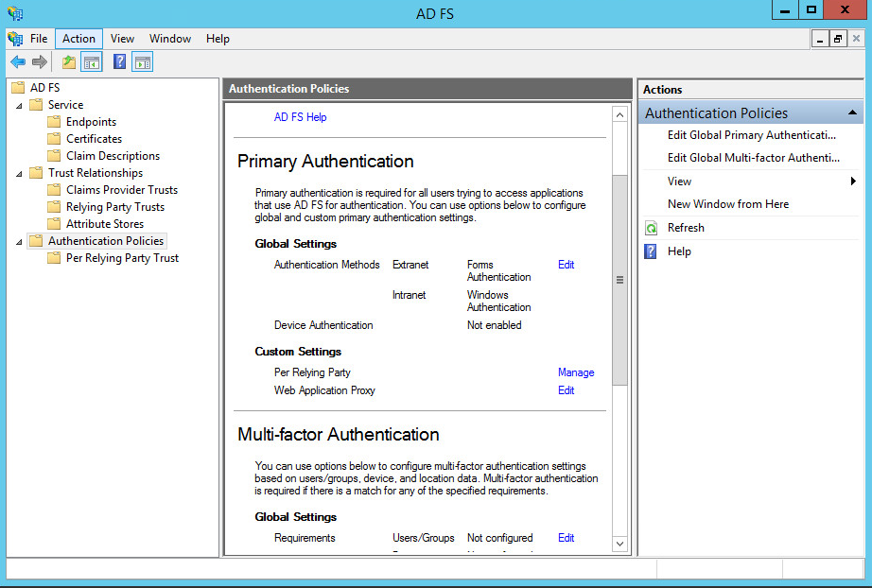Select the Claim Descriptions tree item
The image size is (872, 588).
click(x=113, y=156)
